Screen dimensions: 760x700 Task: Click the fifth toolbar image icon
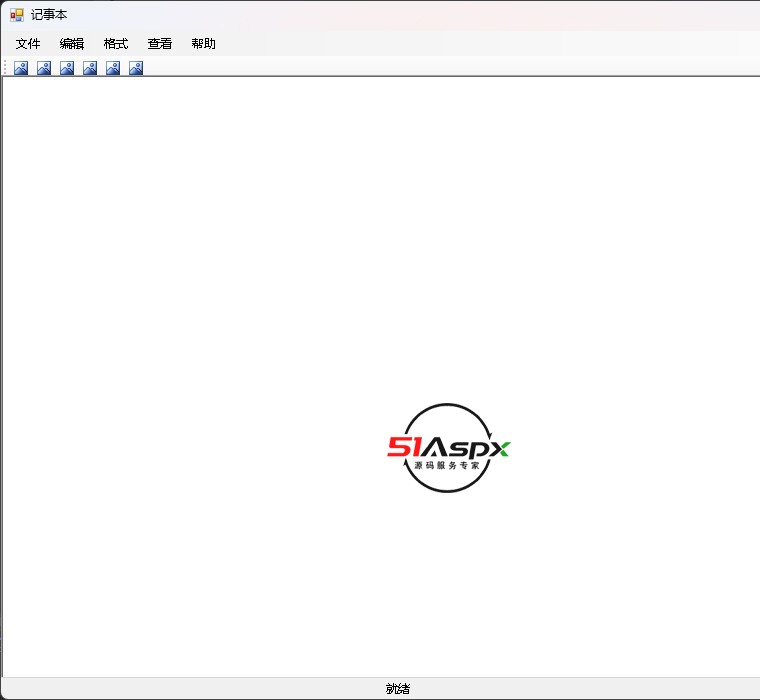(113, 68)
